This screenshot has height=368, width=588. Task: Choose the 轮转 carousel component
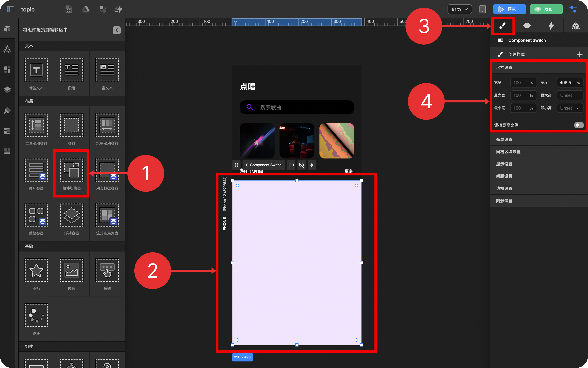(36, 319)
